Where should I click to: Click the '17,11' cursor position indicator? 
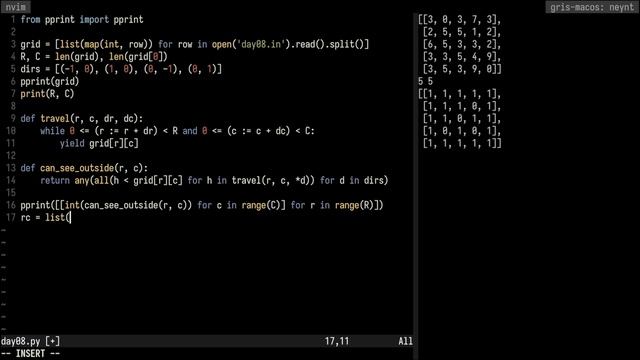pos(337,341)
